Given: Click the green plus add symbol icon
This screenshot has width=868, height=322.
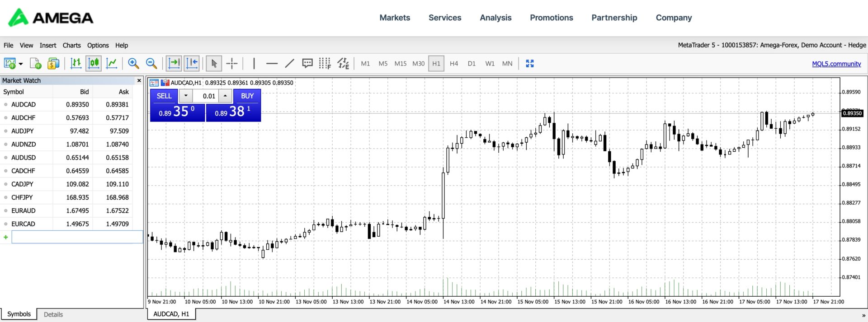Looking at the screenshot, I should [6, 237].
